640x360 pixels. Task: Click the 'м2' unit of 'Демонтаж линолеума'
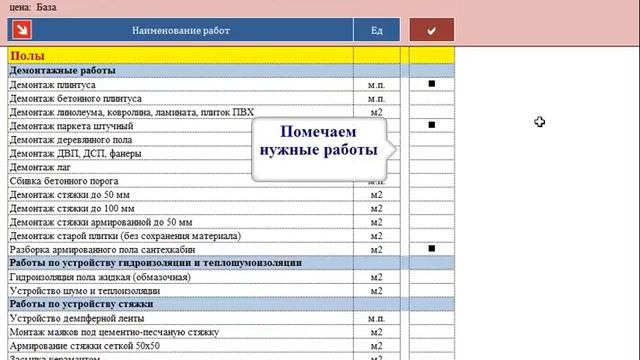point(376,112)
